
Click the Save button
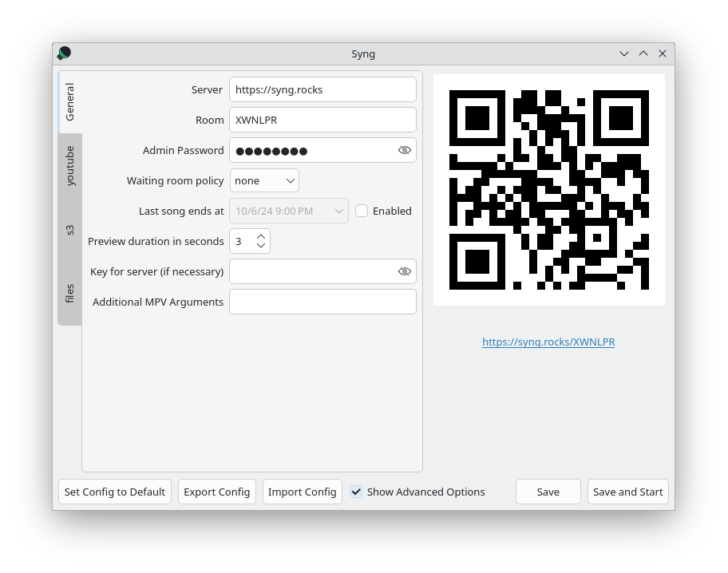548,492
